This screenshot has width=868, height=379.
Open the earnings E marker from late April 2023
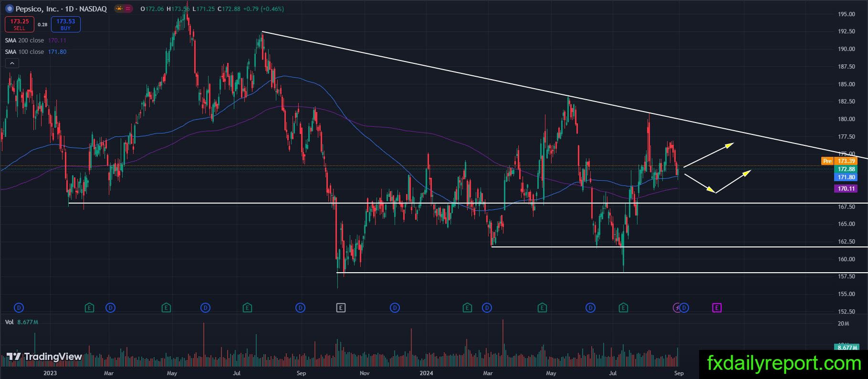tap(166, 308)
